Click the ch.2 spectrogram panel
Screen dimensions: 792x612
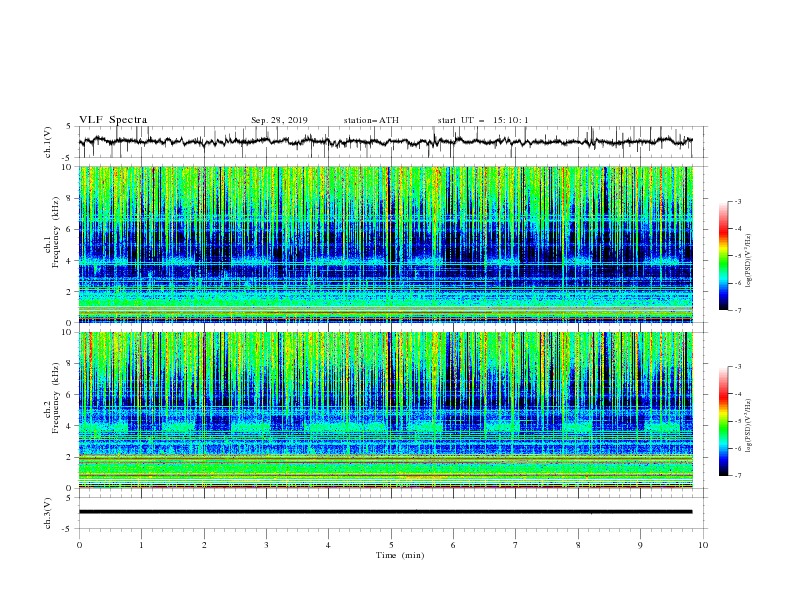pyautogui.click(x=386, y=410)
